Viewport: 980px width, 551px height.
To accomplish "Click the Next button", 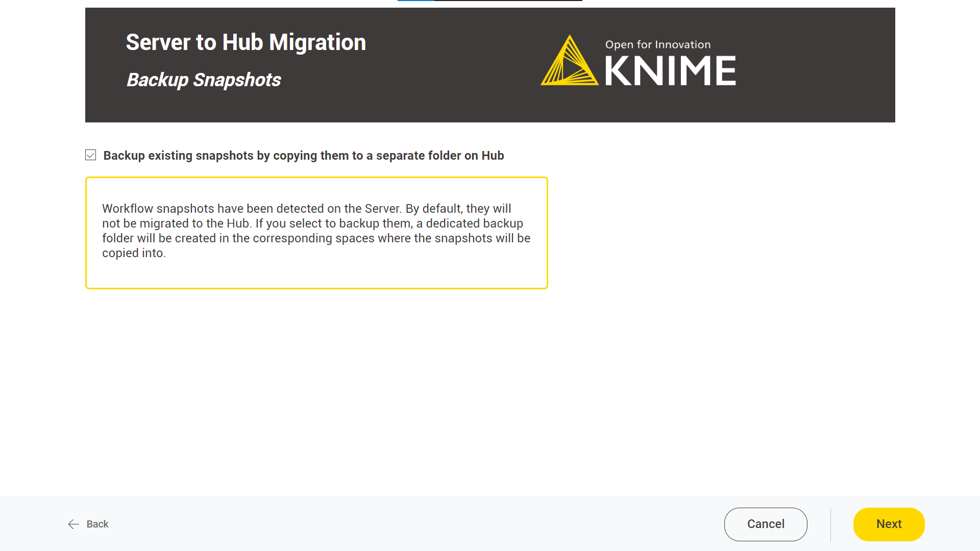I will click(889, 524).
